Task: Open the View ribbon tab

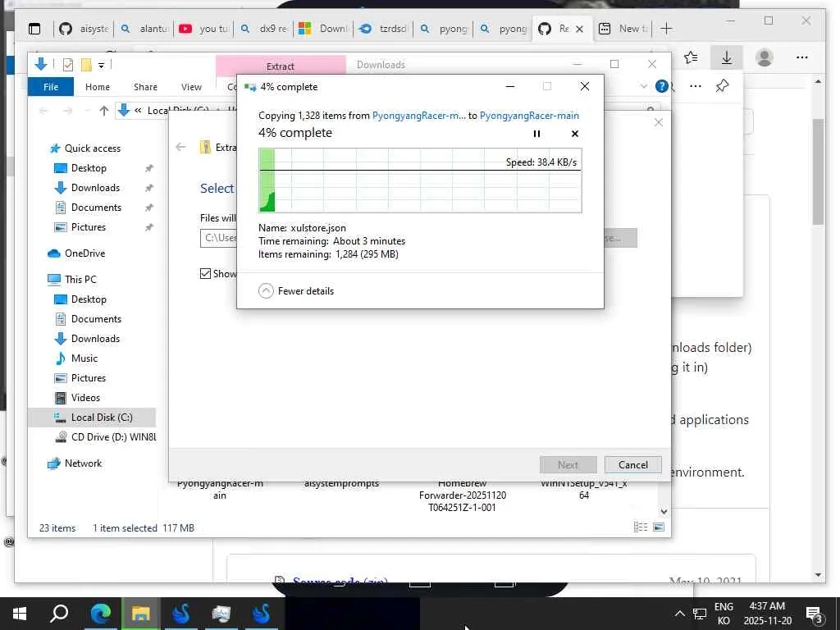Action: coord(191,87)
